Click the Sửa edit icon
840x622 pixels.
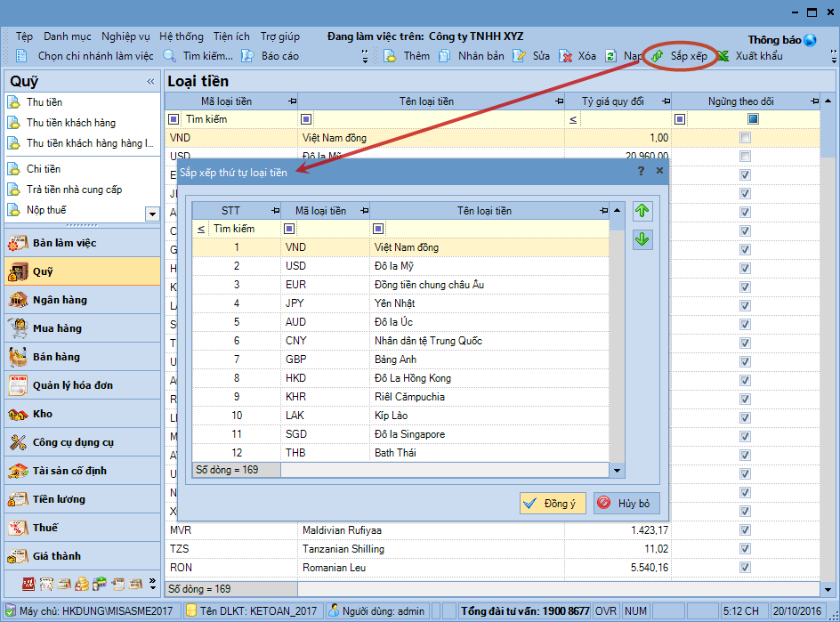coord(521,56)
